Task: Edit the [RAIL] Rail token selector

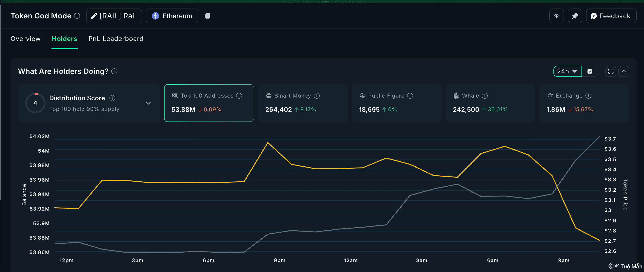Action: click(x=114, y=16)
